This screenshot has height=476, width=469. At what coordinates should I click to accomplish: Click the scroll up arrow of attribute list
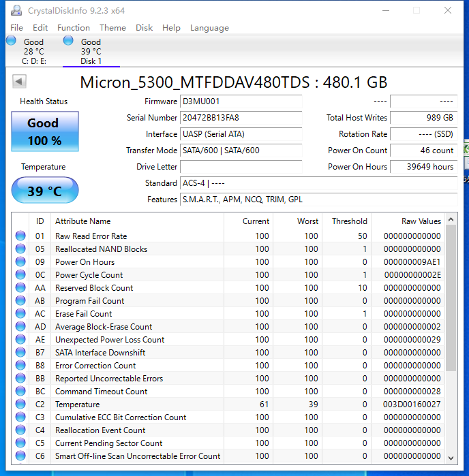451,219
